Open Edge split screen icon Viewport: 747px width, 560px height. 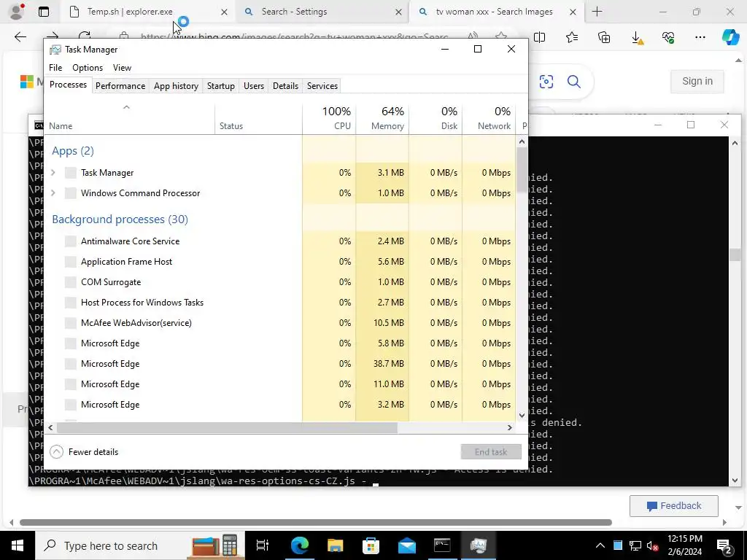tap(539, 37)
